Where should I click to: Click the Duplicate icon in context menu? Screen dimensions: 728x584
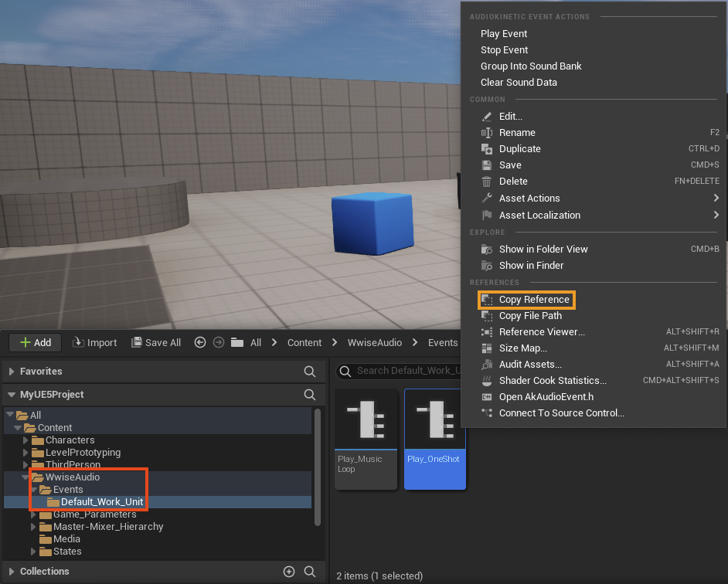(487, 149)
